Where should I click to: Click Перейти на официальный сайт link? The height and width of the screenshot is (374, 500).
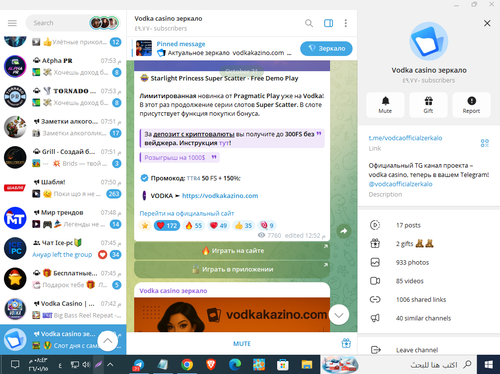tap(187, 213)
